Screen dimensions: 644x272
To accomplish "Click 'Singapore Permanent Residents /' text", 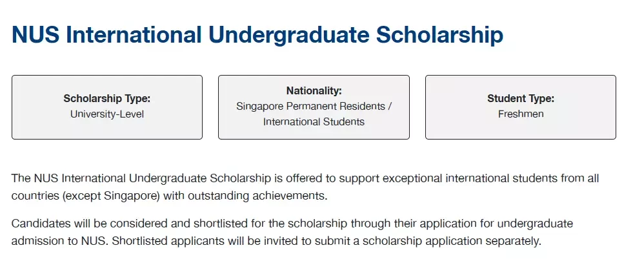I will (x=314, y=106).
